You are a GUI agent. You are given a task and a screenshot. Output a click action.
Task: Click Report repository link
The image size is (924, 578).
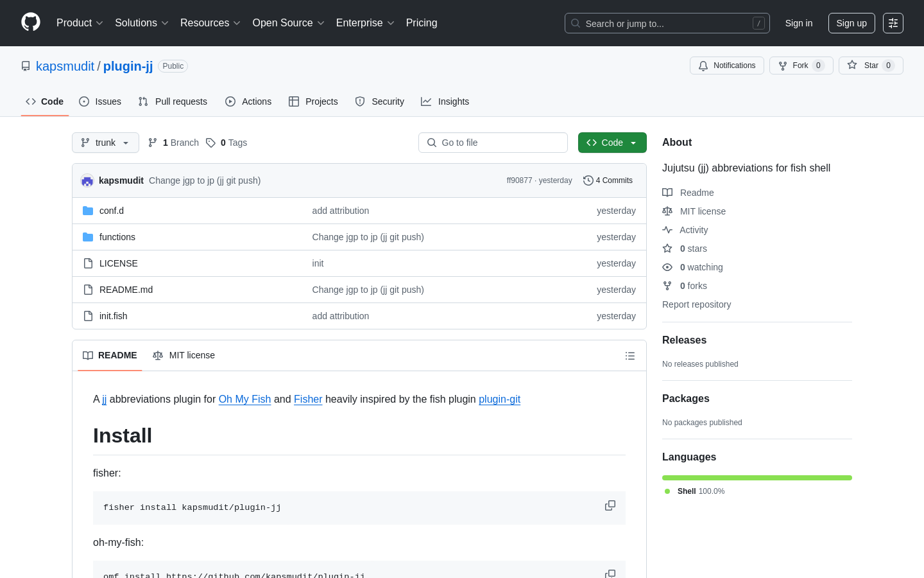(696, 304)
